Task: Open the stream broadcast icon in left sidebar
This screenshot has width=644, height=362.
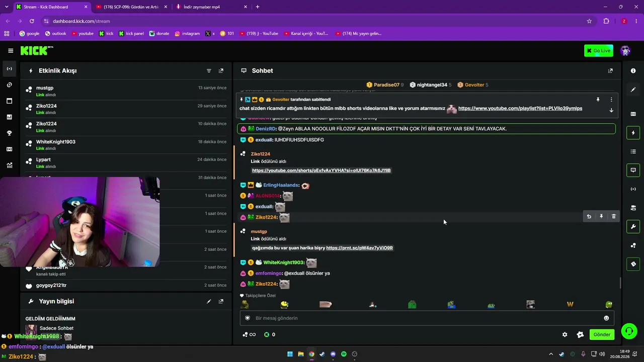Action: coord(9,69)
